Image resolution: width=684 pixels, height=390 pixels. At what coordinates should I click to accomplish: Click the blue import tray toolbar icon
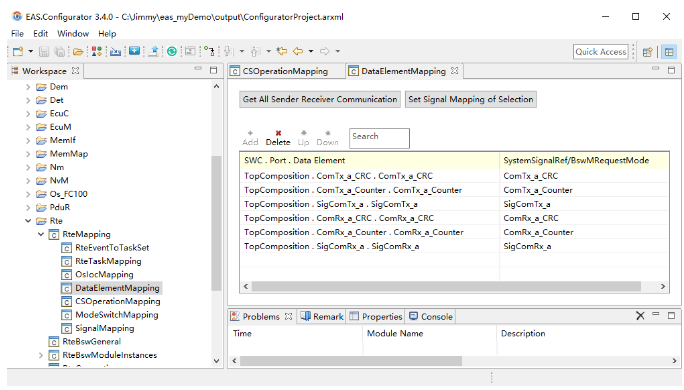[116, 51]
